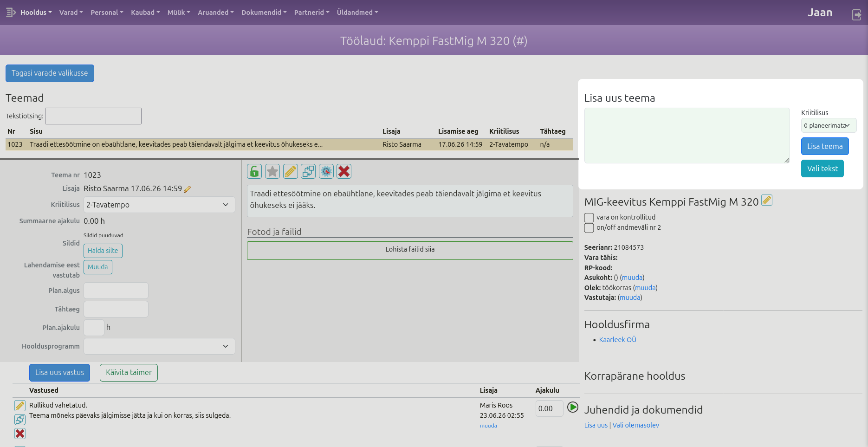Click the 'Kriitilisus' column header in Teemad table
Screen dimensions: 868x447
504,131
